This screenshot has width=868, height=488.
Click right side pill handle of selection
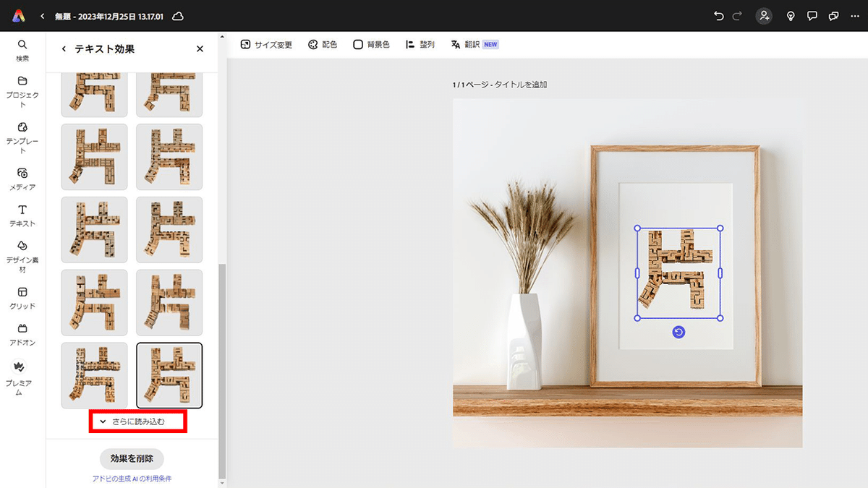[x=720, y=273]
